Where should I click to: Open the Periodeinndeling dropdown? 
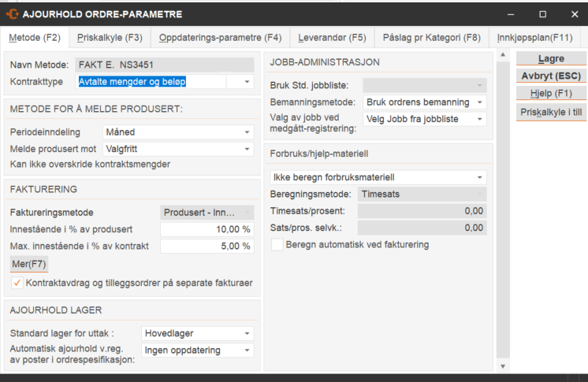click(x=247, y=132)
